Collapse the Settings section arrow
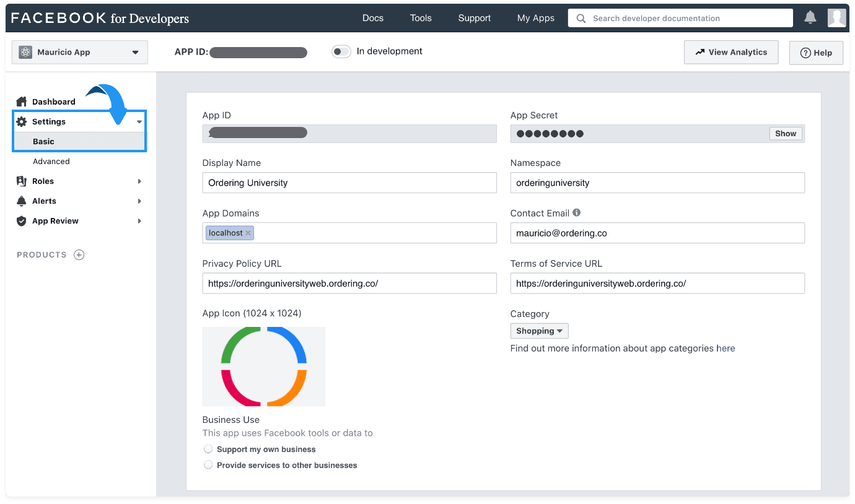855x504 pixels. click(x=139, y=122)
